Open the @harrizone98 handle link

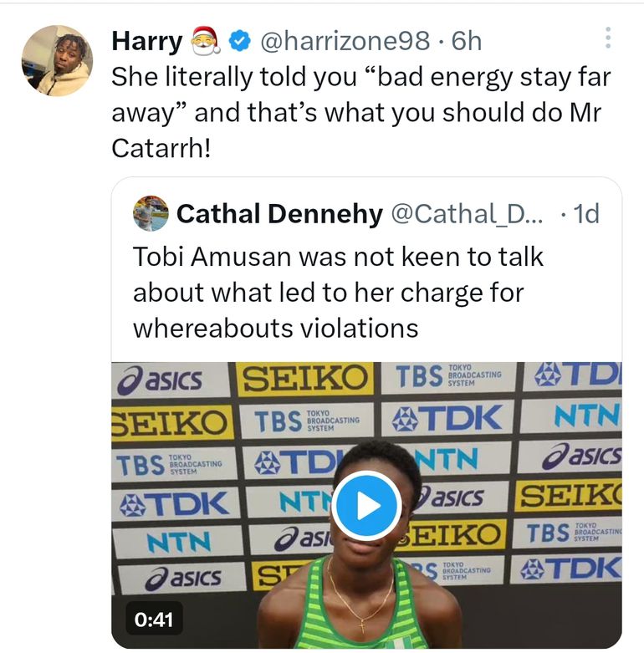pos(346,40)
